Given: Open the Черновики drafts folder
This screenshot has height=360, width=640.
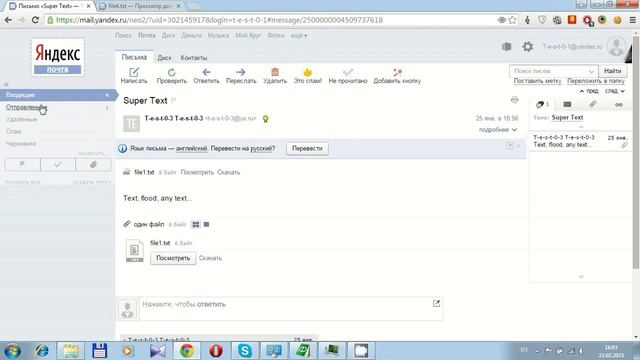Looking at the screenshot, I should tap(21, 144).
